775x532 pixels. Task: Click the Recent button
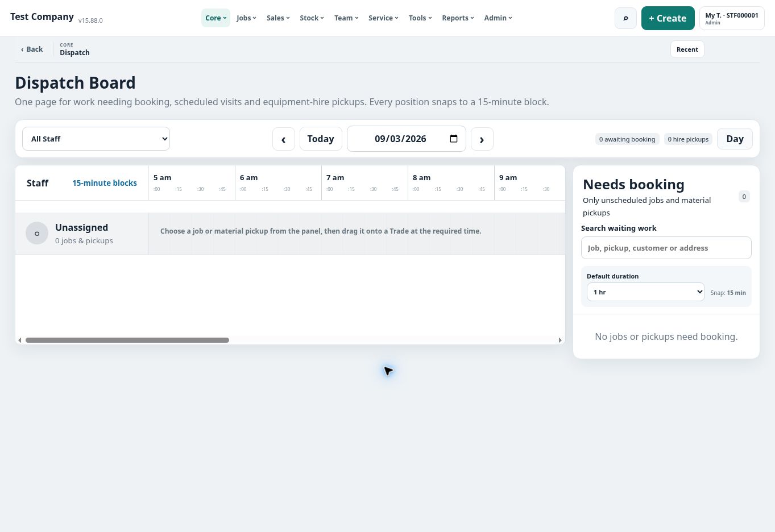(687, 49)
